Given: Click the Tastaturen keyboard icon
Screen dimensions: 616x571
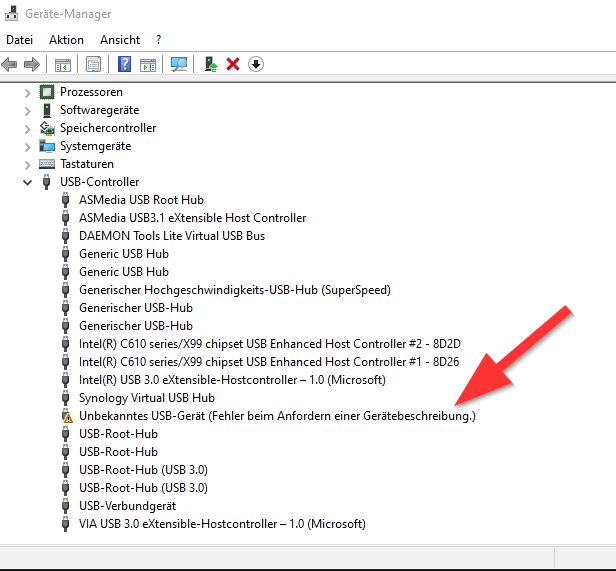Looking at the screenshot, I should pyautogui.click(x=47, y=164).
